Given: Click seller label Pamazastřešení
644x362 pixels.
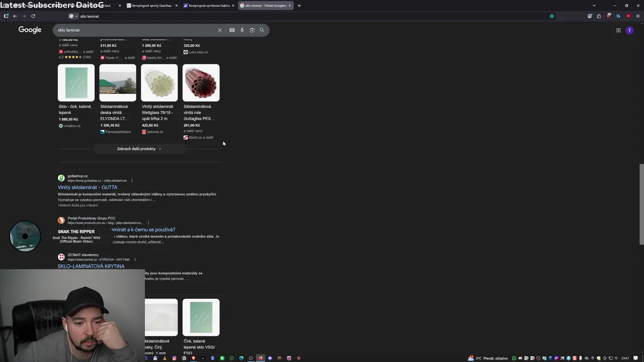Looking at the screenshot, I should coord(118,132).
